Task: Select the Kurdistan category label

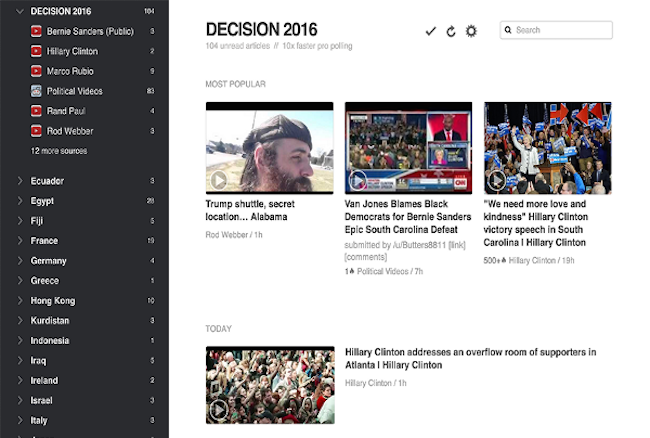Action: pyautogui.click(x=50, y=321)
